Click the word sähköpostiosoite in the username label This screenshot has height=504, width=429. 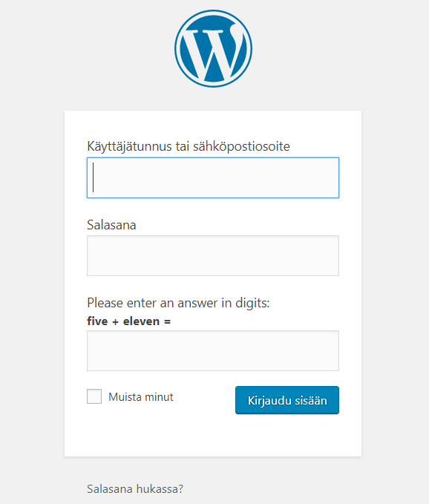pyautogui.click(x=241, y=146)
